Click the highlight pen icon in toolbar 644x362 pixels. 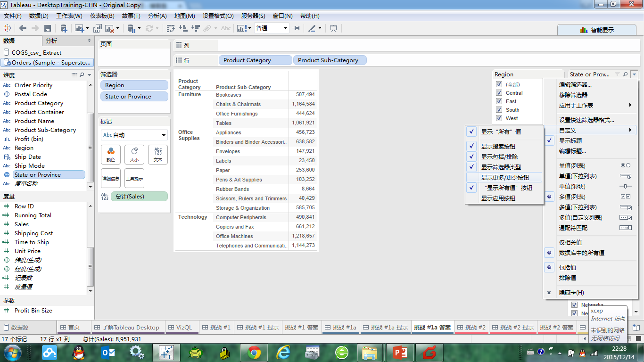(312, 28)
